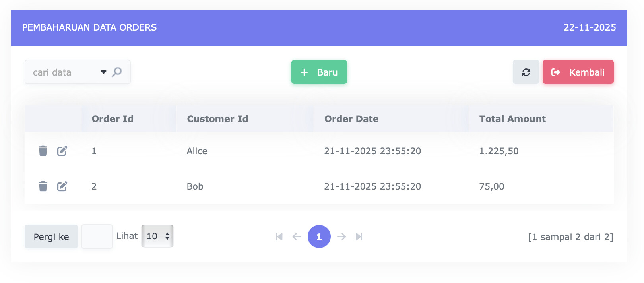
Task: Go to the previous page
Action: point(297,237)
